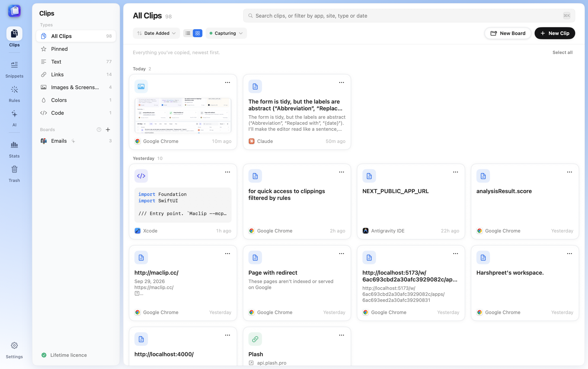Select All Clips in Types list
This screenshot has width=588, height=369.
(76, 36)
